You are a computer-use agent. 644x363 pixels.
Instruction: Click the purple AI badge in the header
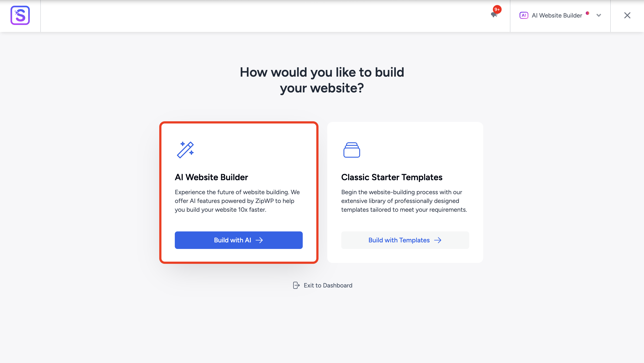click(524, 15)
